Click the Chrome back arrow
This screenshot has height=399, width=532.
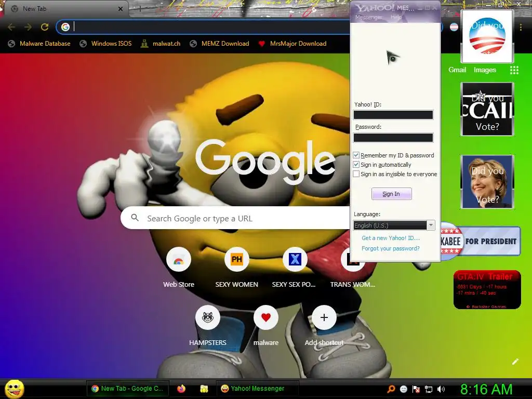pos(11,27)
